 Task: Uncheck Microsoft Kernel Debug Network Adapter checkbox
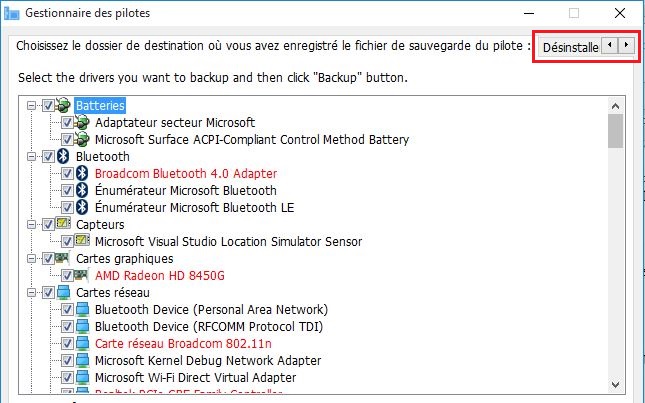(67, 360)
